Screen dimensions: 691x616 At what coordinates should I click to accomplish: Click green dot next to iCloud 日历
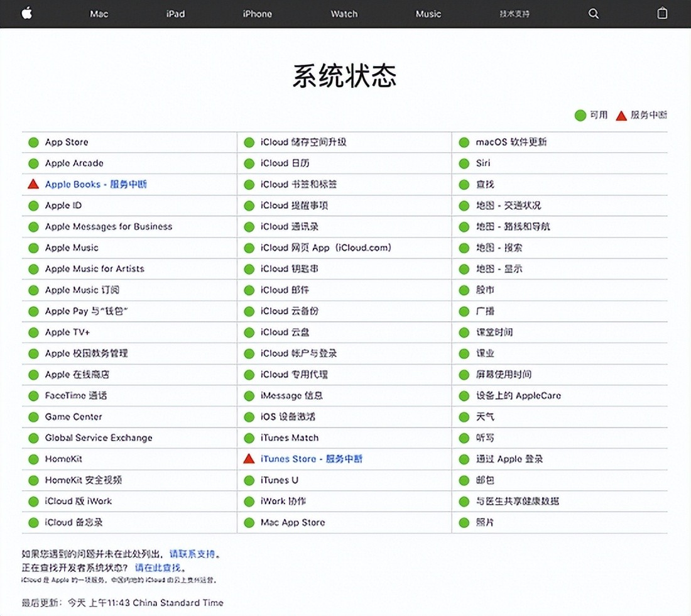point(249,163)
